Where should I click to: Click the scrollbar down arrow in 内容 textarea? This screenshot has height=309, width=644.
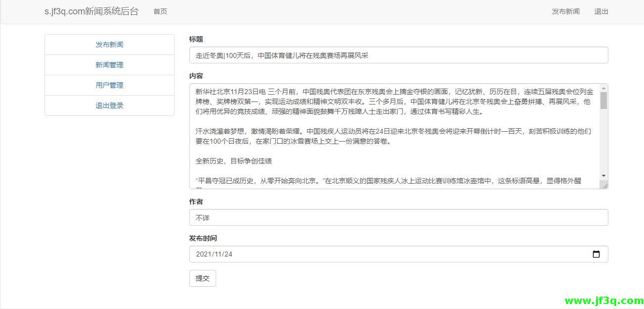[603, 176]
